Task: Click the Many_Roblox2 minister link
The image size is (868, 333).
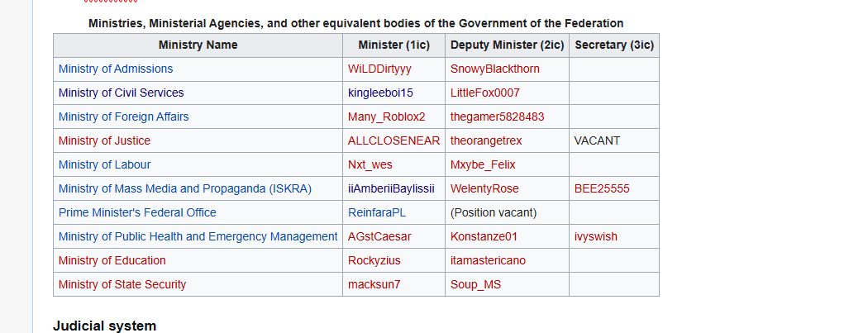Action: (x=386, y=117)
